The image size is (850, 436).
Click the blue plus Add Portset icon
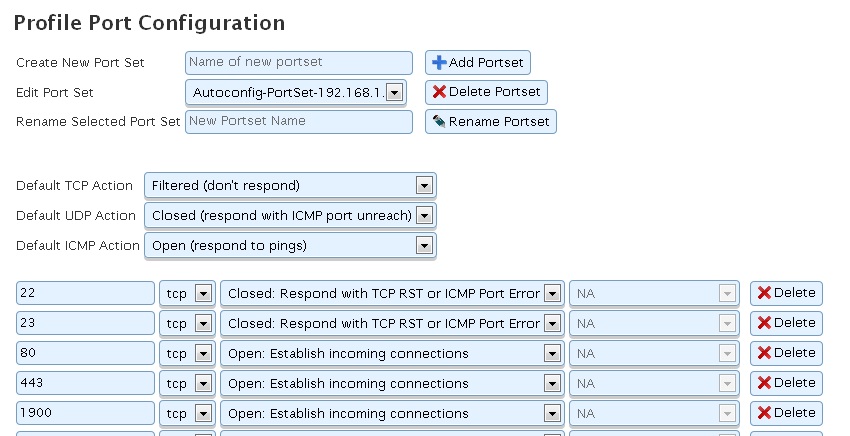tap(439, 63)
